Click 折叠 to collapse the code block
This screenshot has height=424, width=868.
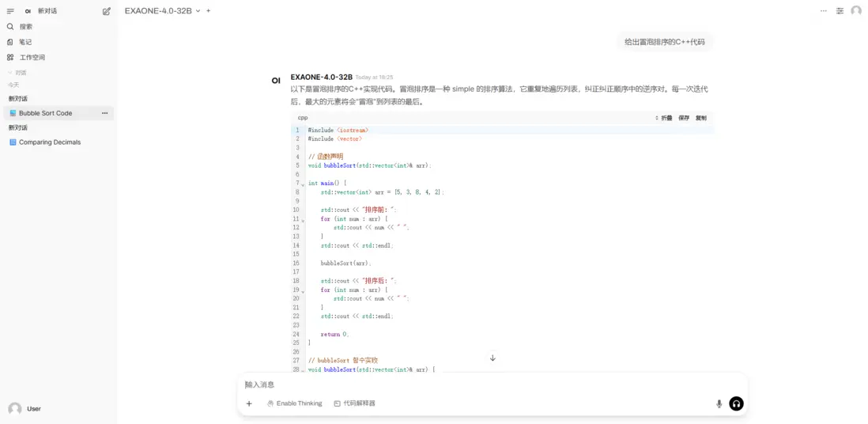pyautogui.click(x=664, y=118)
